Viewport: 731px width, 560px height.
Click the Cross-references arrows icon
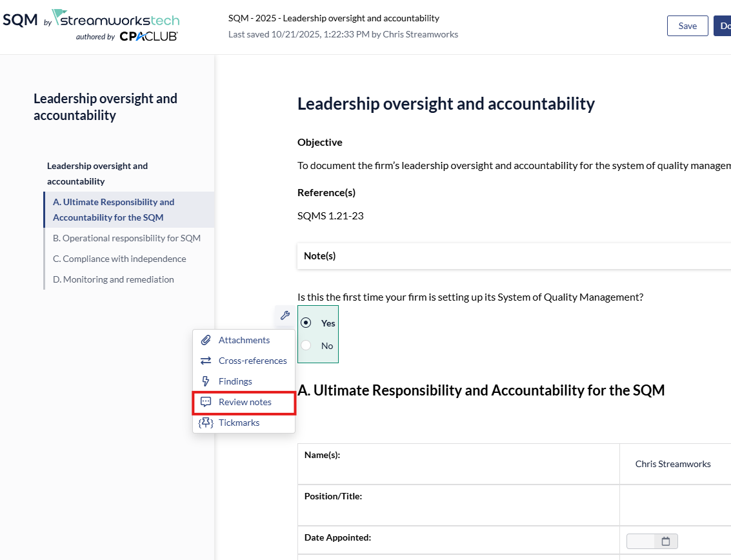[x=206, y=361]
